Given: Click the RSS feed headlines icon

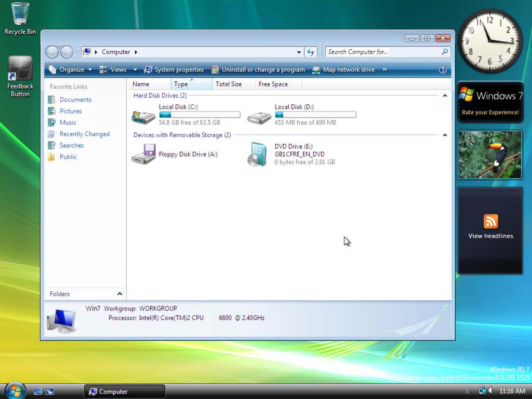Looking at the screenshot, I should click(x=491, y=221).
